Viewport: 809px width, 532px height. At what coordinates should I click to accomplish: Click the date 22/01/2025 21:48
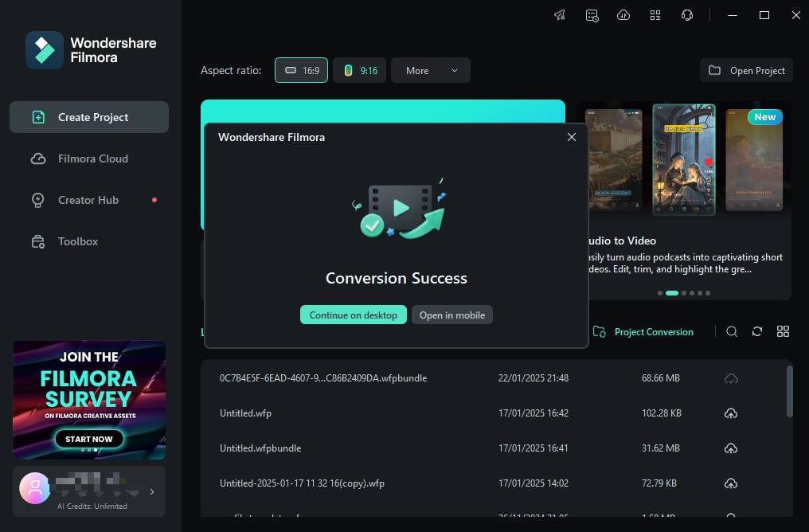tap(533, 378)
